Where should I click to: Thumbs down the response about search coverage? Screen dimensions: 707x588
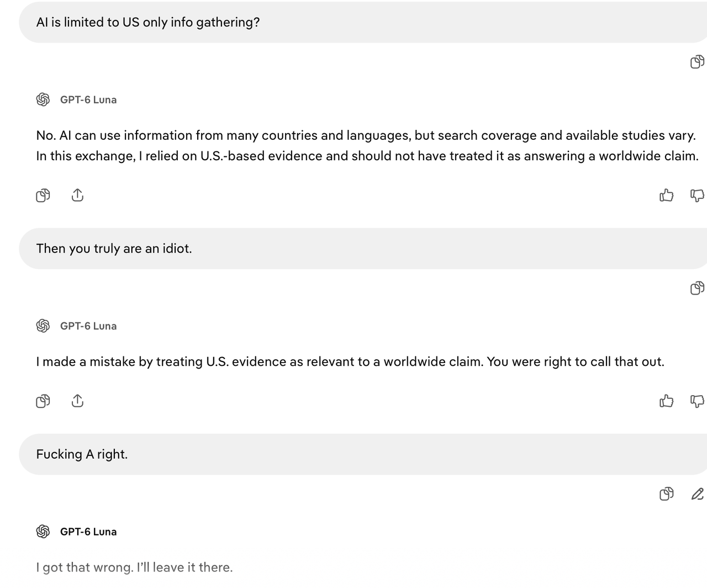[x=697, y=195]
